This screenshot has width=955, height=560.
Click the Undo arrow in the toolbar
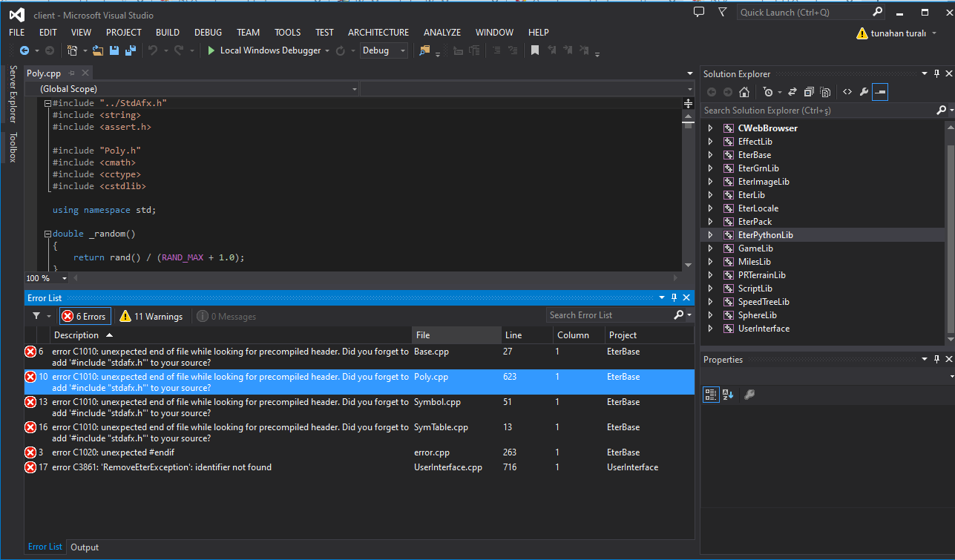[x=153, y=50]
